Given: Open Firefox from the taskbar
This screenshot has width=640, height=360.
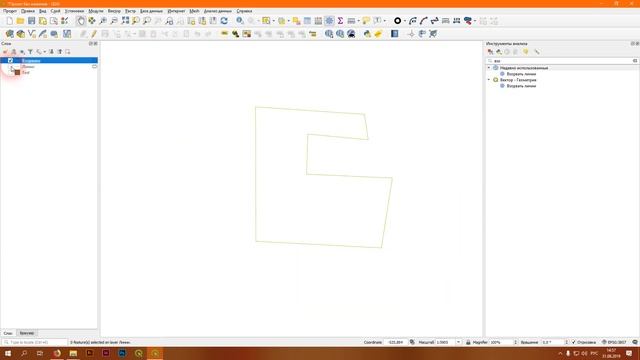Looking at the screenshot, I should tap(57, 353).
